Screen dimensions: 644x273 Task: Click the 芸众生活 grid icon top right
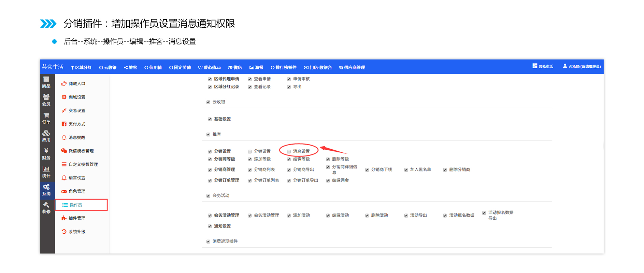(535, 66)
